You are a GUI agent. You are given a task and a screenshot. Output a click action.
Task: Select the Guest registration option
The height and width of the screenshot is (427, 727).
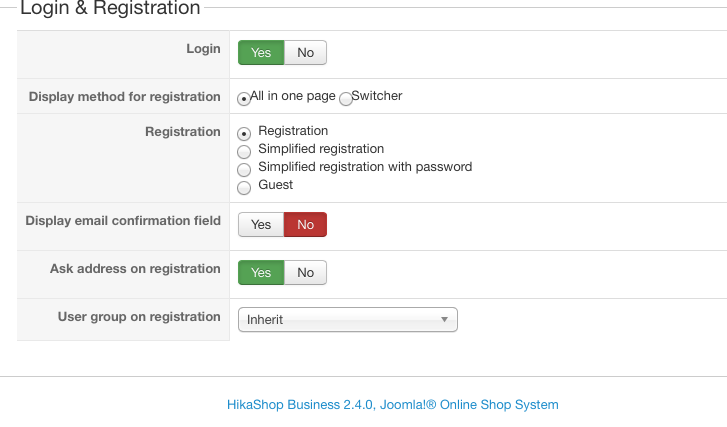(x=244, y=187)
